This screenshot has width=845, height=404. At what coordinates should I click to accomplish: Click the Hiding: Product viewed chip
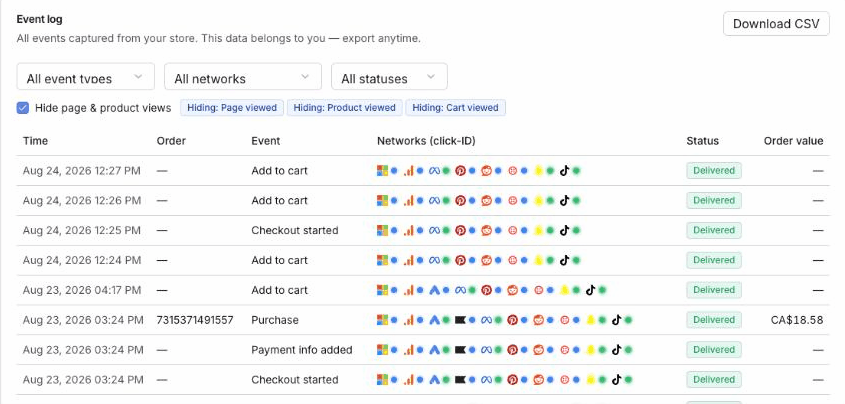pos(344,108)
